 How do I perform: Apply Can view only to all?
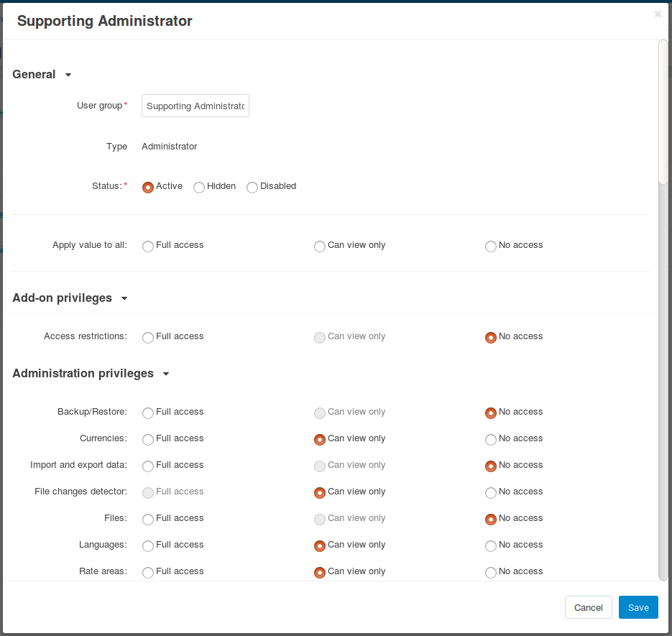[x=320, y=246]
